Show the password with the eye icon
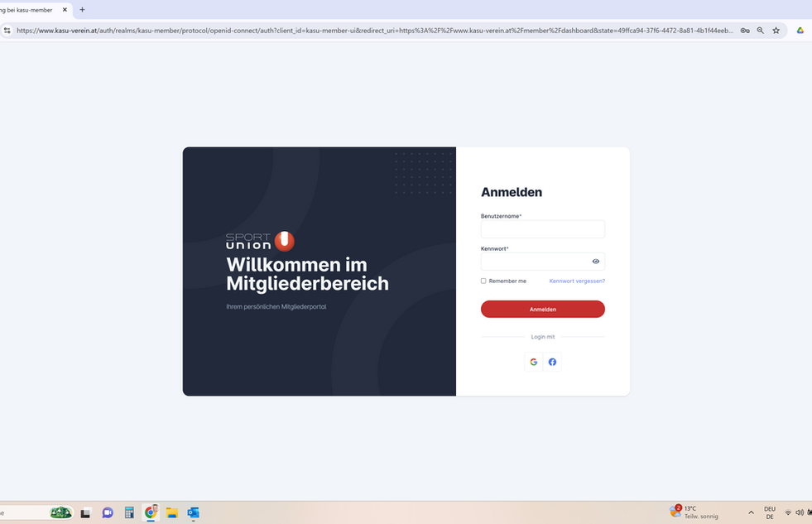The height and width of the screenshot is (524, 812). [x=595, y=262]
